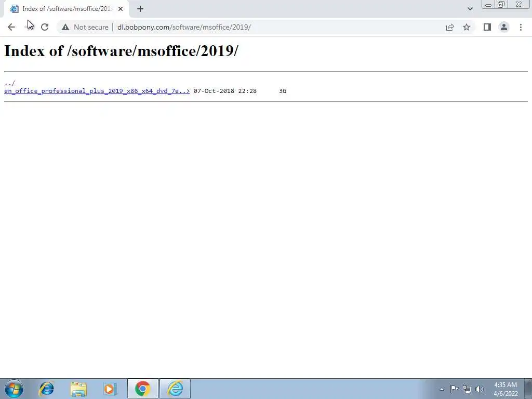Download en_office_professional_plus_2019 file link
The image size is (532, 399).
[x=97, y=91]
